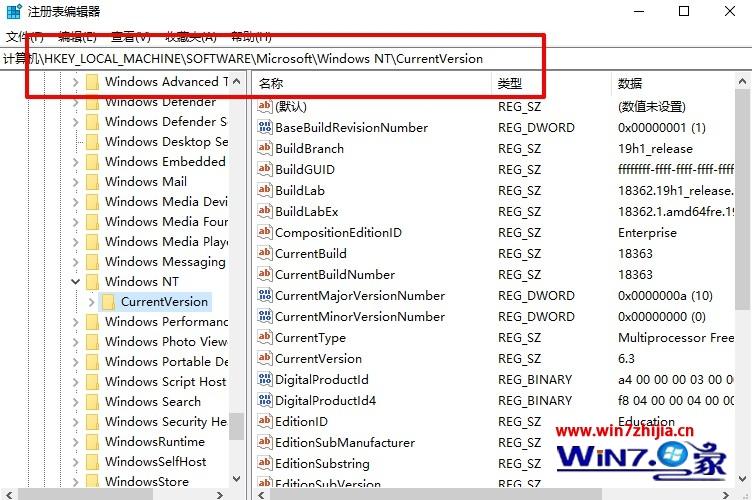Click the string icon beside CompositionEditionID

tap(265, 232)
